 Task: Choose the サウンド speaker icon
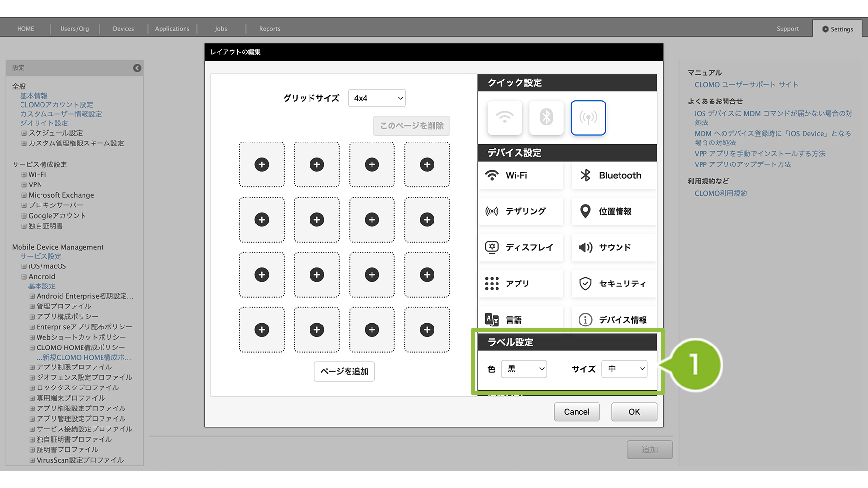(x=585, y=247)
